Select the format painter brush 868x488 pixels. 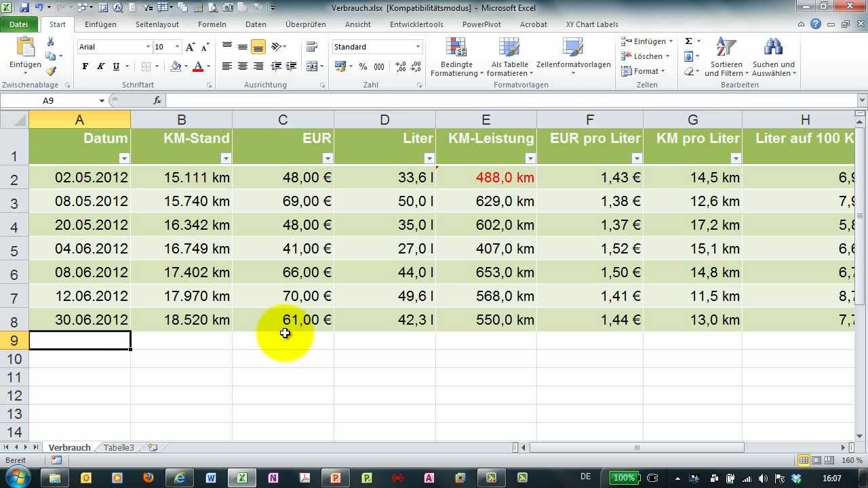tap(51, 71)
